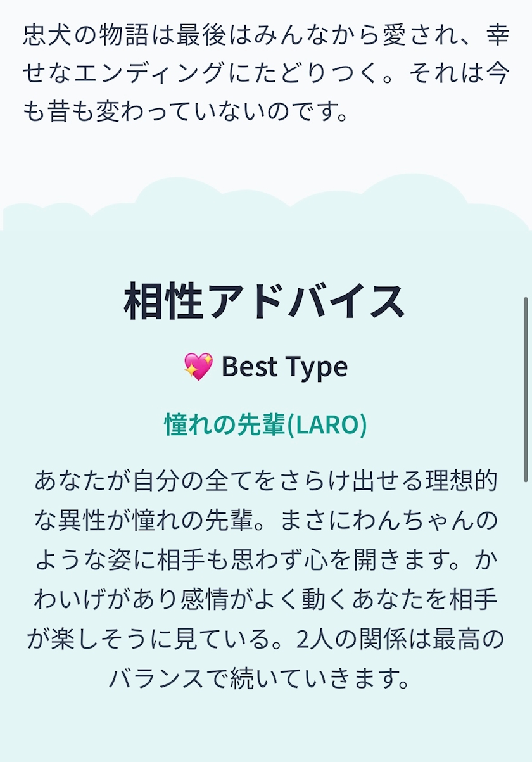Open the green 憧れの先輩(LARO) link

point(265,424)
